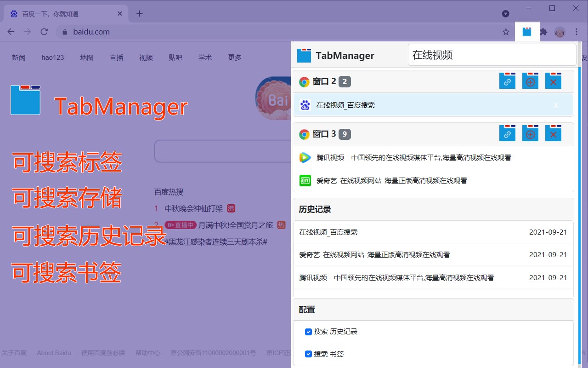Open the 更多 menu on Baidu
The height and width of the screenshot is (368, 588).
(x=235, y=57)
